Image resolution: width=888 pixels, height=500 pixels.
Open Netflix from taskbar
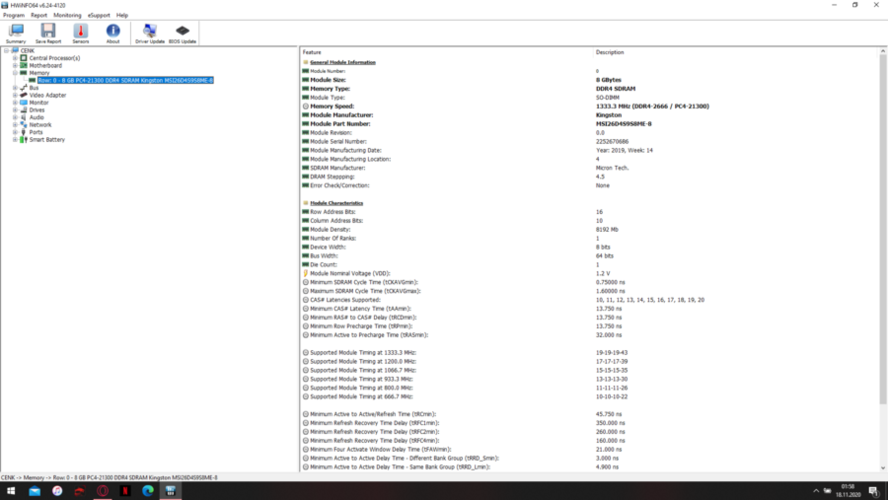tap(125, 491)
